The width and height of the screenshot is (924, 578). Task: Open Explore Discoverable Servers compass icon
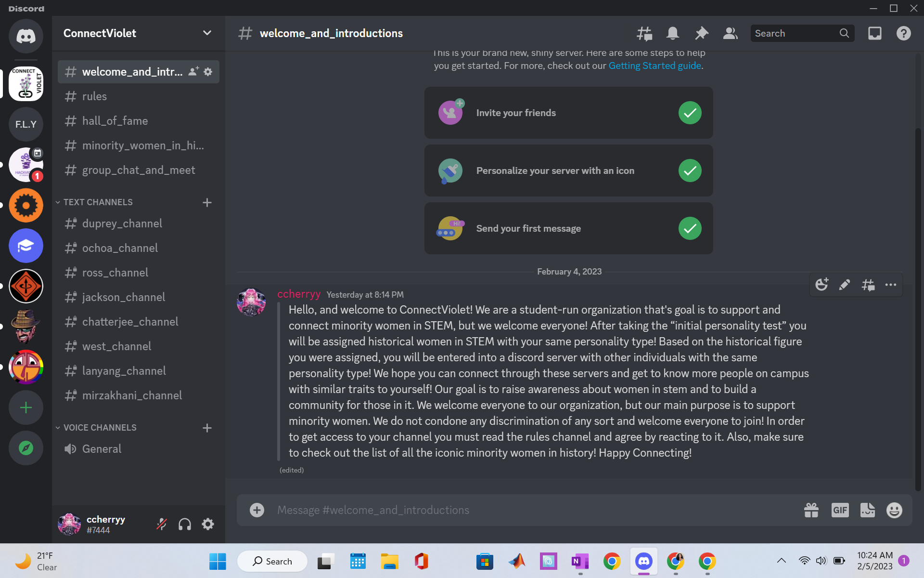point(26,448)
